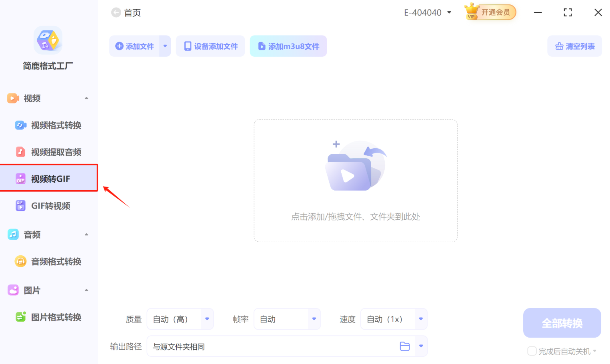The height and width of the screenshot is (364, 610).
Task: Click the VIP crown icon
Action: click(x=472, y=11)
